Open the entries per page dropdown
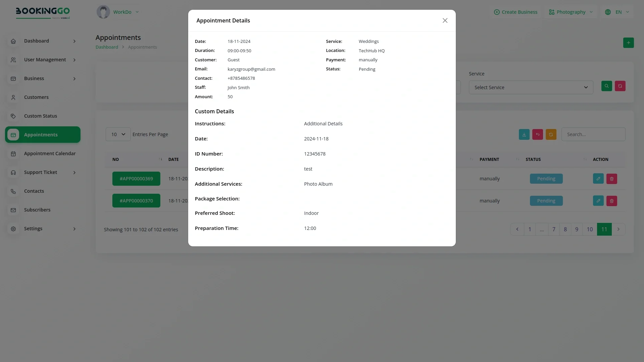 coord(118,134)
